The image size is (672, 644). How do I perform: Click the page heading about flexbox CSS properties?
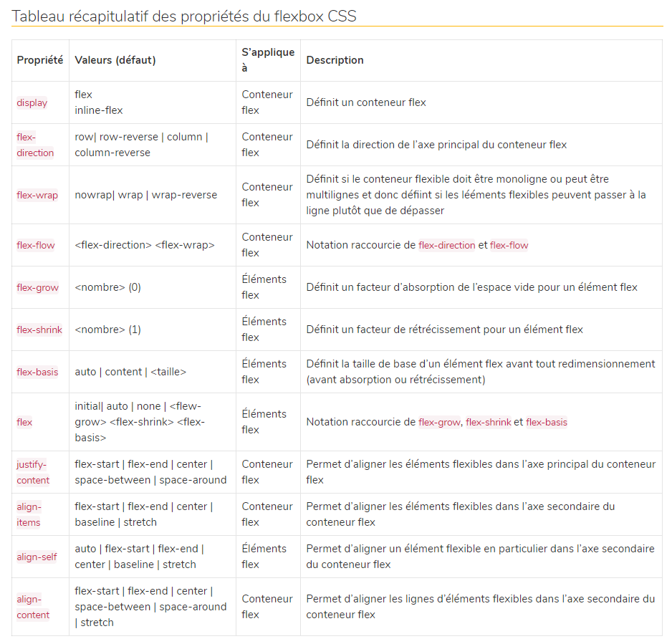(x=183, y=16)
